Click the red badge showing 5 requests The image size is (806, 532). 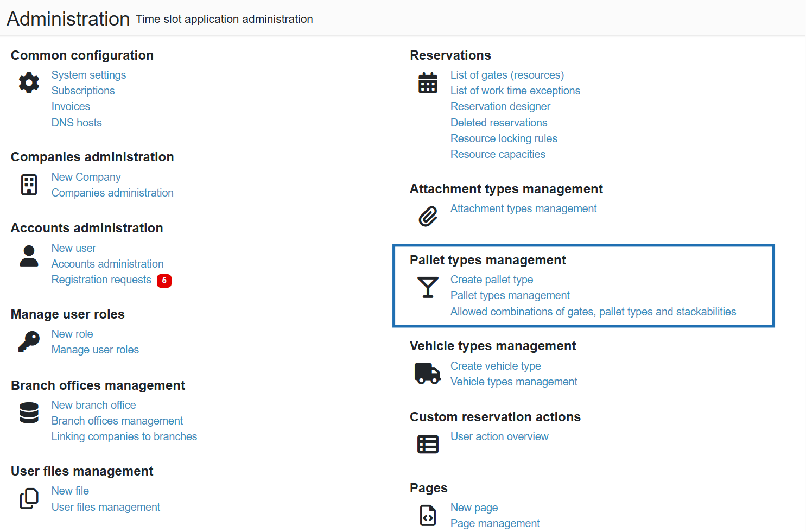point(164,281)
